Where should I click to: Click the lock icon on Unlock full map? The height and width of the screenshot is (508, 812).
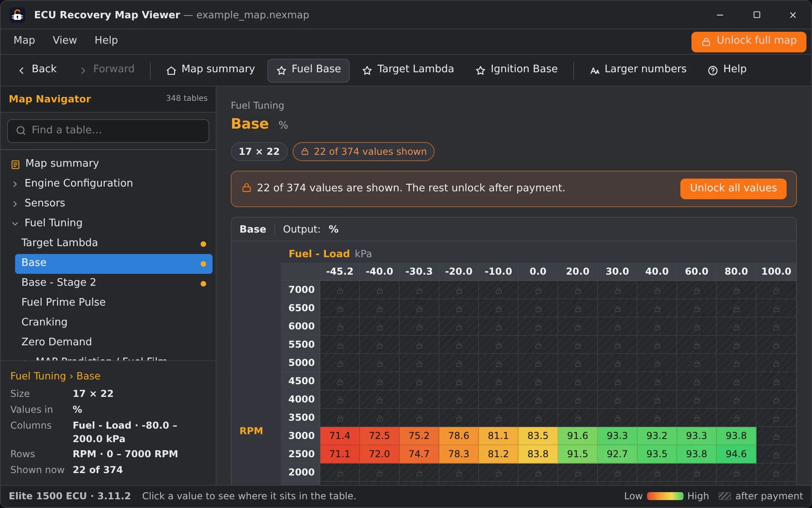[x=706, y=42]
